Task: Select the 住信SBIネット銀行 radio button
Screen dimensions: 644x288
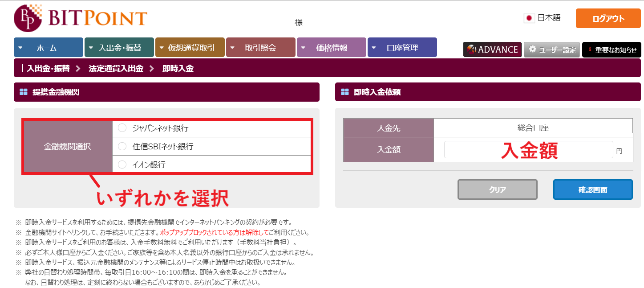Action: pos(122,146)
